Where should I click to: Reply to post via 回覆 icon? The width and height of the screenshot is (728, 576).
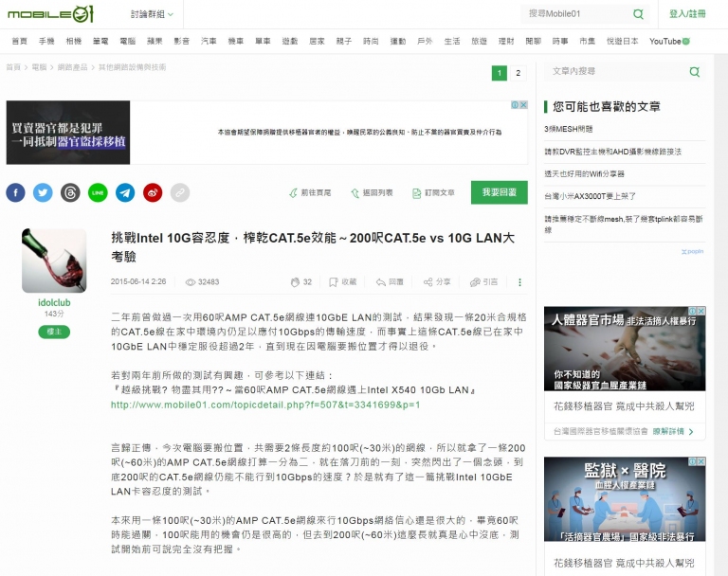(390, 281)
